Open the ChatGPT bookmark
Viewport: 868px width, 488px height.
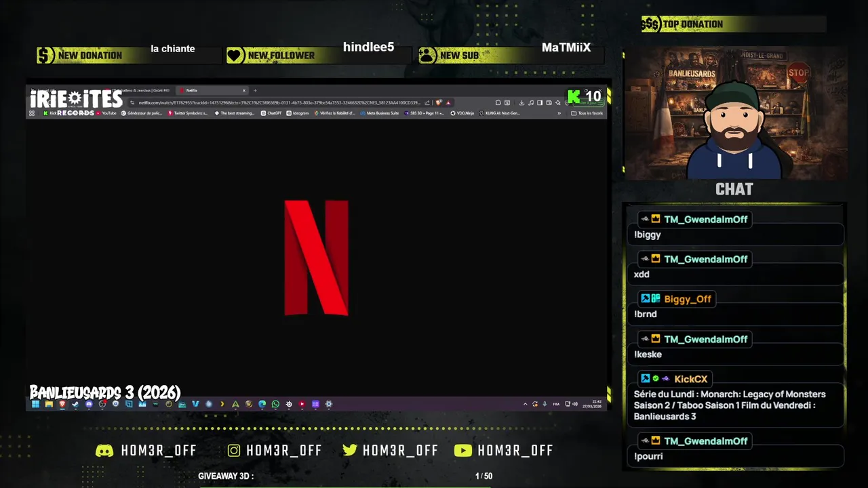click(x=271, y=113)
